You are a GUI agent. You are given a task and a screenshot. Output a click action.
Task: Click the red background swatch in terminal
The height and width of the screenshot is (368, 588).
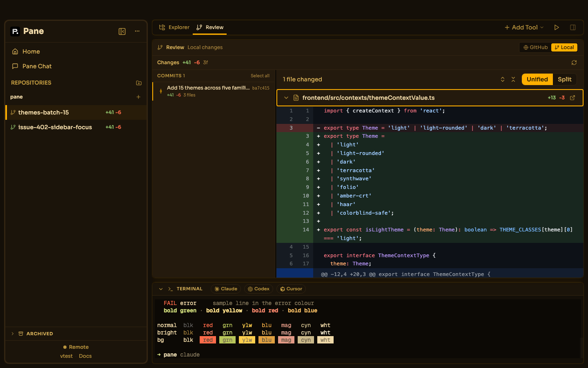(208, 340)
